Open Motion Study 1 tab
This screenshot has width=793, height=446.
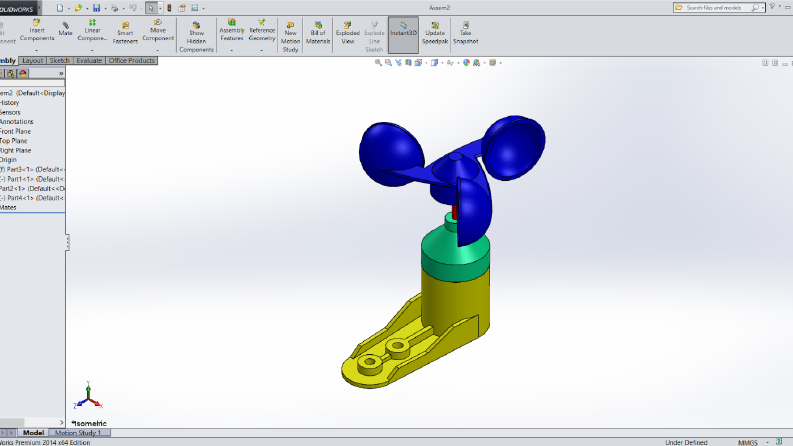[78, 433]
